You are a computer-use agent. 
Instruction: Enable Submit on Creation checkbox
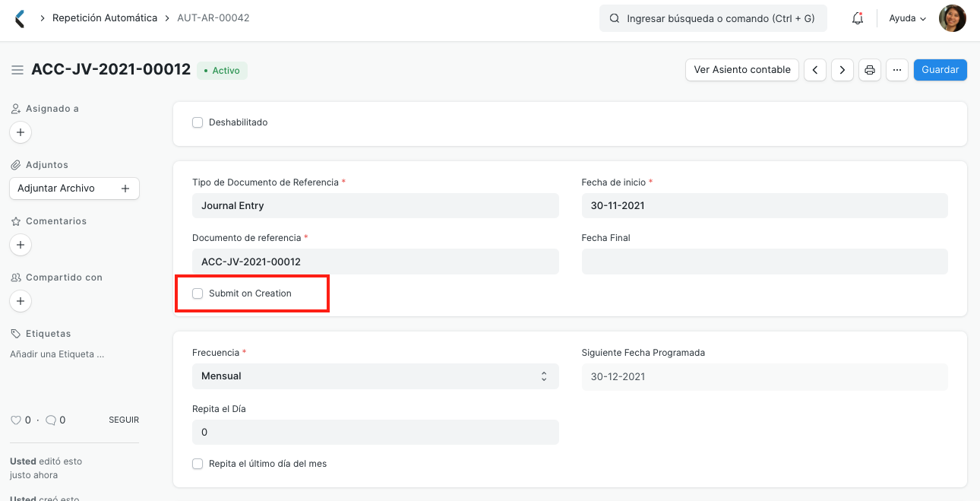[x=198, y=293]
